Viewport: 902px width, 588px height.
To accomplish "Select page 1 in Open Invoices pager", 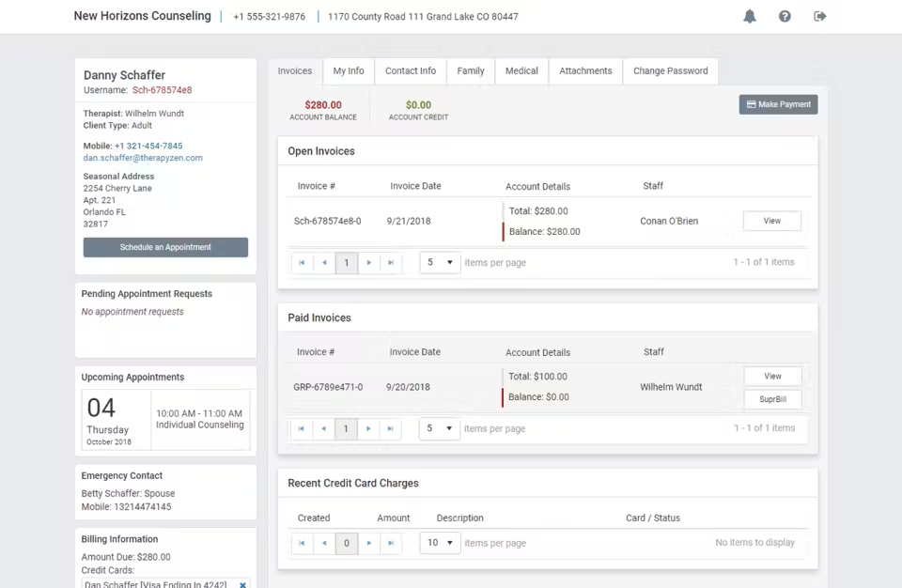I will coord(347,262).
